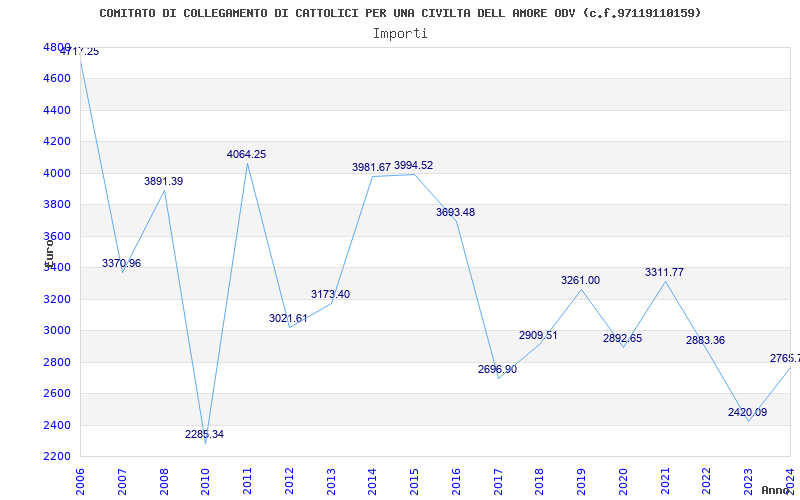
Task: Click the 2420.09 data label
Action: click(747, 412)
